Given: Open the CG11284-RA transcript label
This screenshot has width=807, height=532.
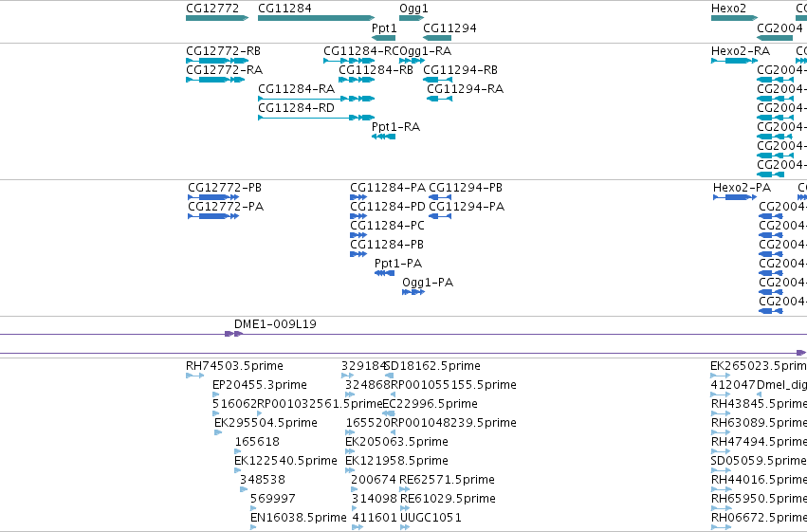Looking at the screenshot, I should (296, 88).
